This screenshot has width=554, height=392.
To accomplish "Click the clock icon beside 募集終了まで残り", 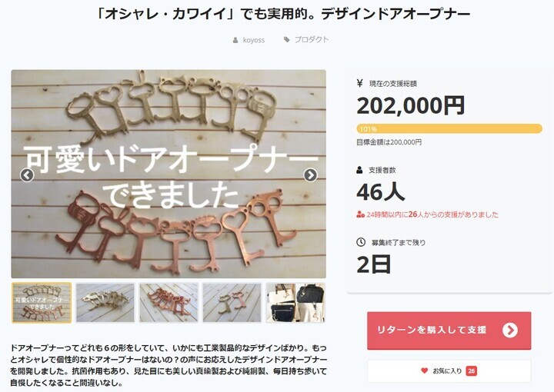I will pyautogui.click(x=361, y=242).
